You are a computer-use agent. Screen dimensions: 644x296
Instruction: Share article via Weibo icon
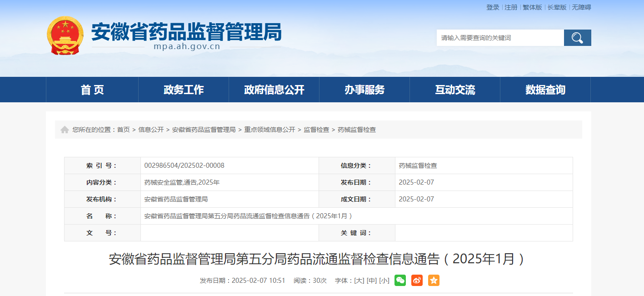pyautogui.click(x=417, y=281)
